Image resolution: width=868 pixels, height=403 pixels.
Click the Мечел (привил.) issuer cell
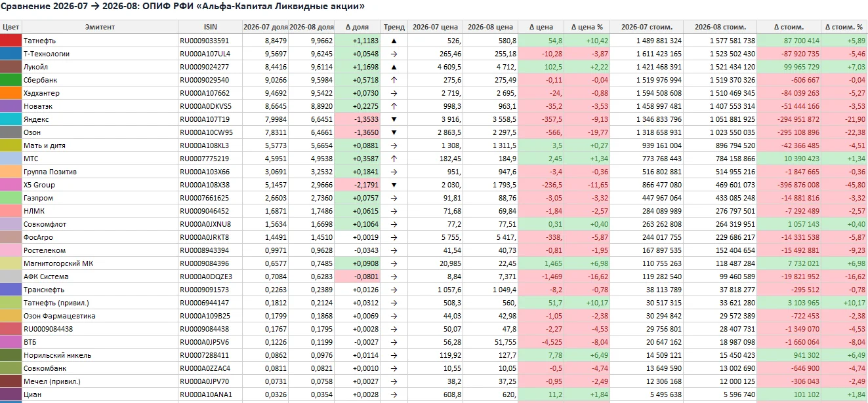[100, 381]
